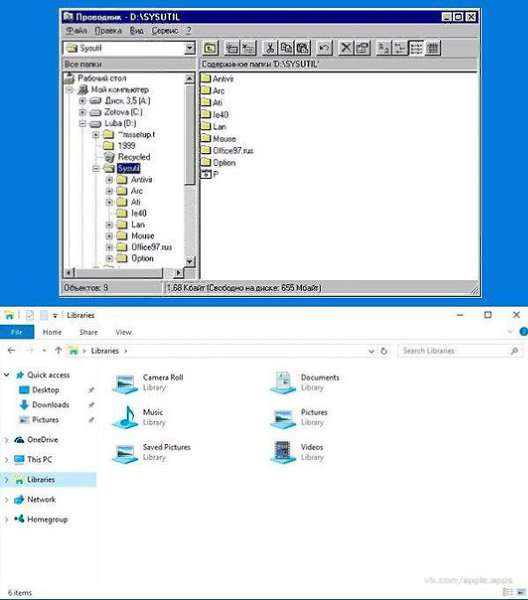Refresh the Libraries address bar

pos(384,351)
